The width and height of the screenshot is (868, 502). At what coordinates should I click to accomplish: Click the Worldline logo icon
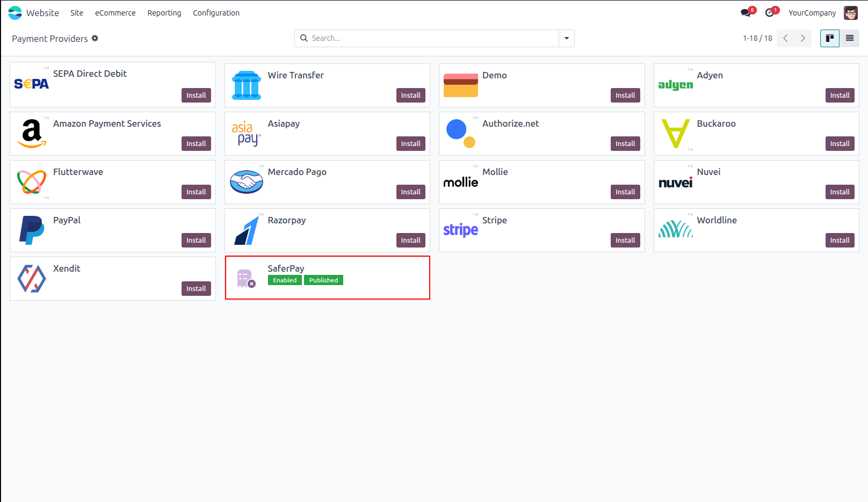(676, 229)
